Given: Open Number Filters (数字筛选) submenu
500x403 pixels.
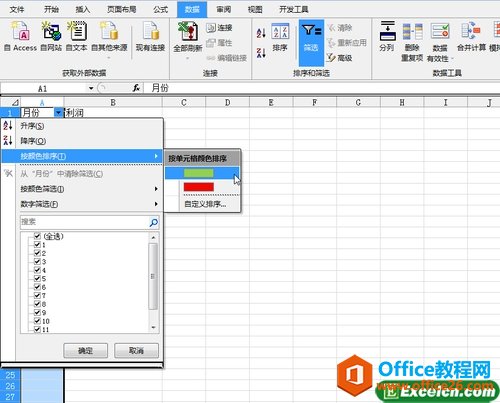Looking at the screenshot, I should [x=82, y=204].
